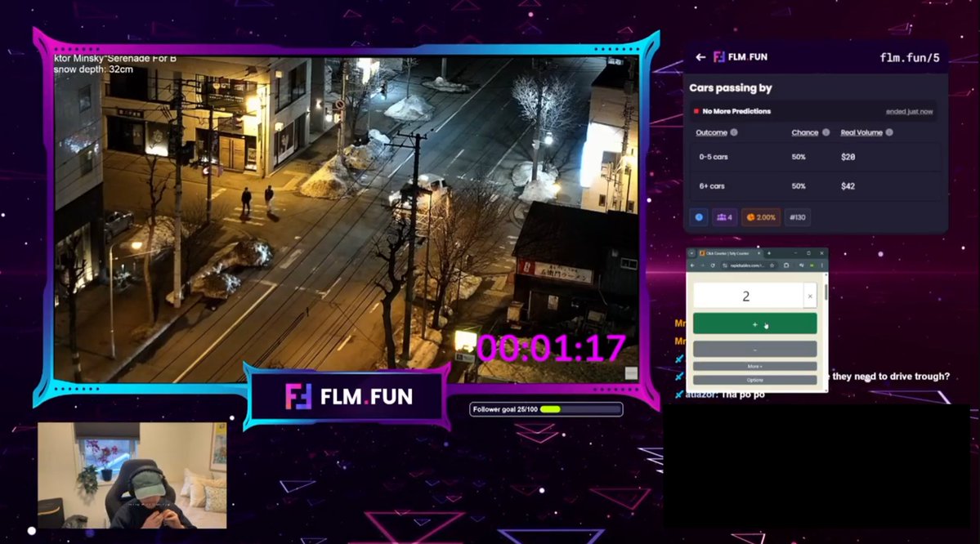Click the 'Cars passing by' market title
This screenshot has height=544, width=980.
[730, 88]
